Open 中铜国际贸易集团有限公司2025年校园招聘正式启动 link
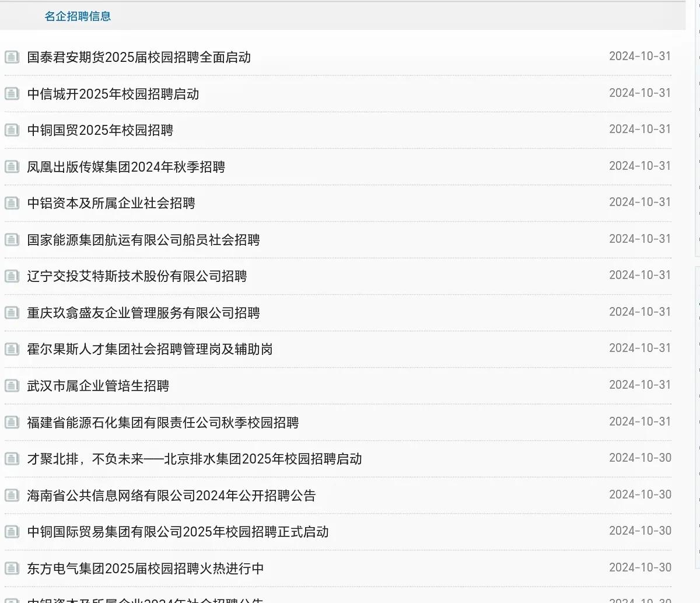The width and height of the screenshot is (700, 603). (x=178, y=532)
